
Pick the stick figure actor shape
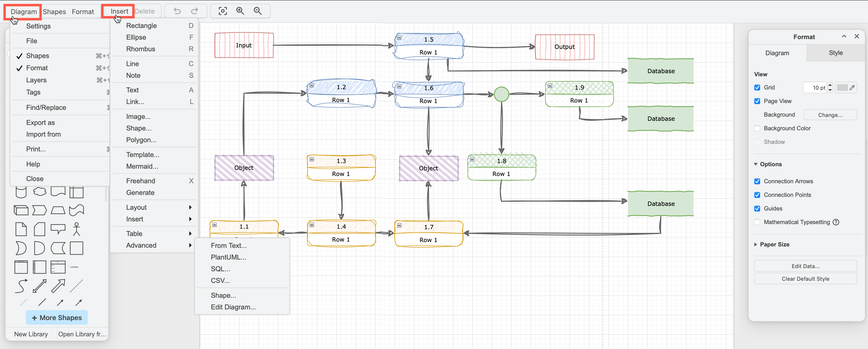pos(77,229)
